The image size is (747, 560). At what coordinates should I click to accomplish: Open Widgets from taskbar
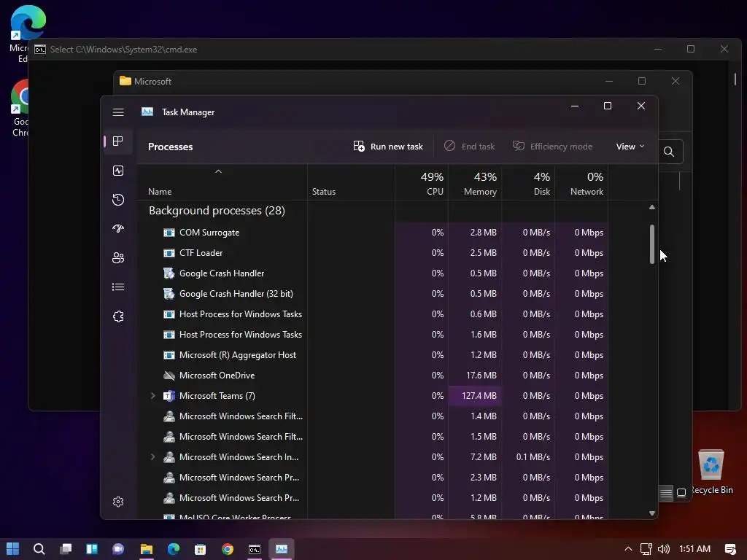point(92,548)
